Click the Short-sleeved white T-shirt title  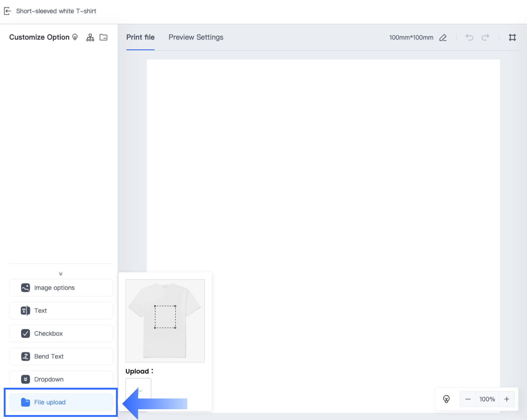tap(56, 11)
